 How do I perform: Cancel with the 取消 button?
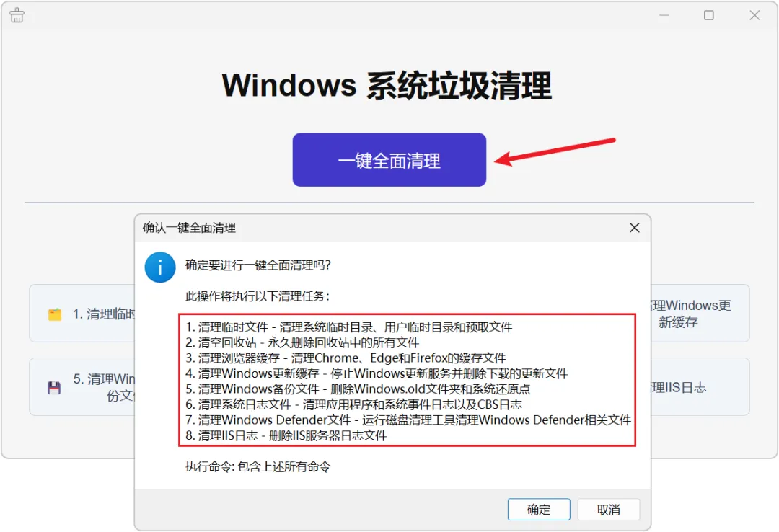coord(609,510)
